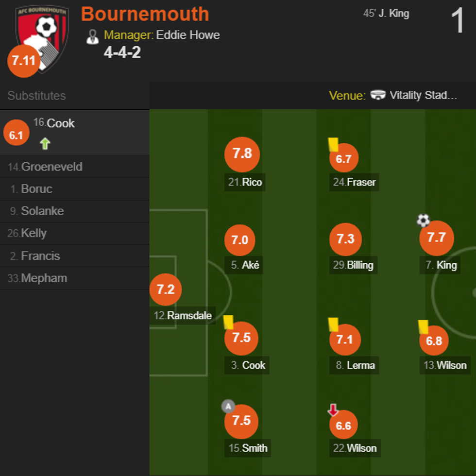Open the Substitutes section header
Viewport: 476px width, 476px height.
tap(37, 96)
